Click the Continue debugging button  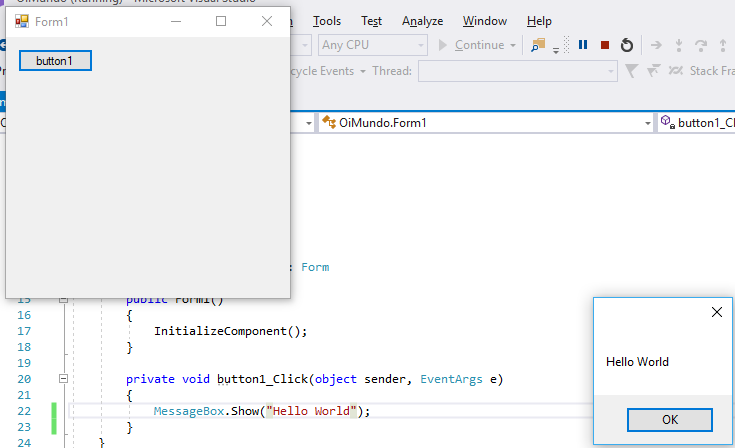click(471, 45)
